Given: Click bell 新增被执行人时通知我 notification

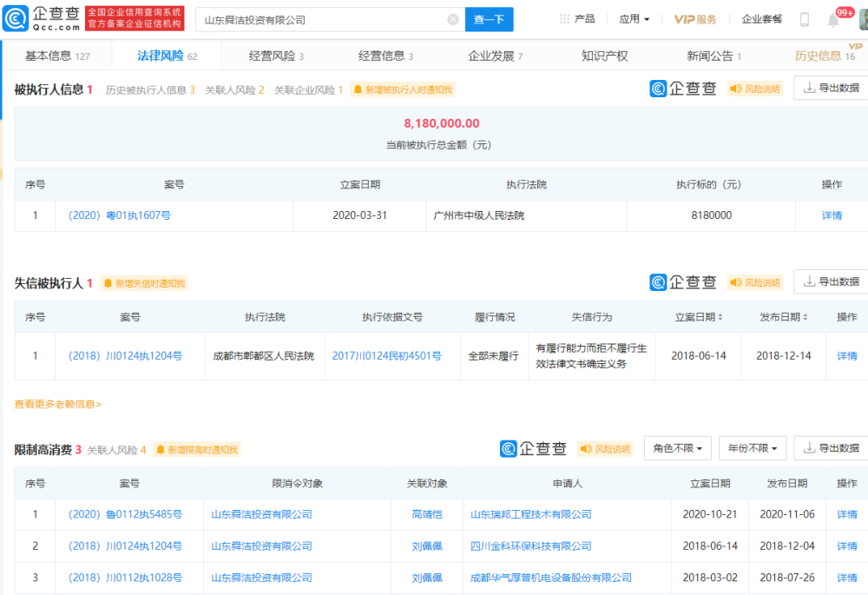Looking at the screenshot, I should coord(403,89).
